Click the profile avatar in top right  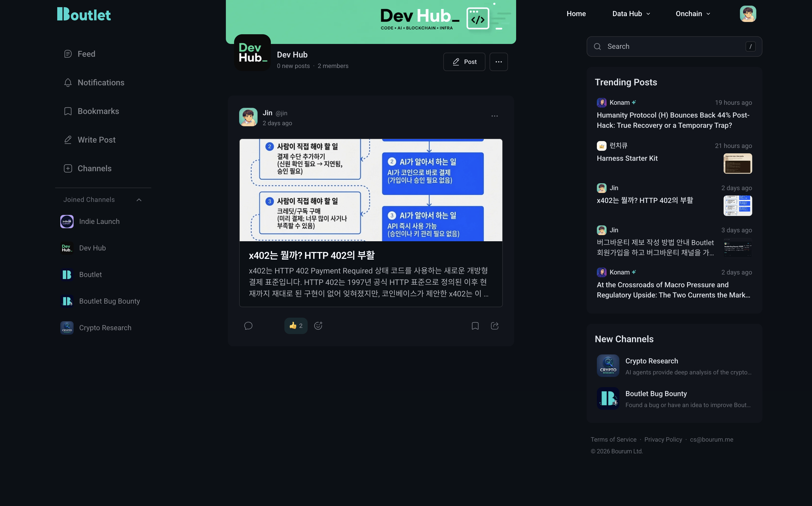click(x=748, y=14)
